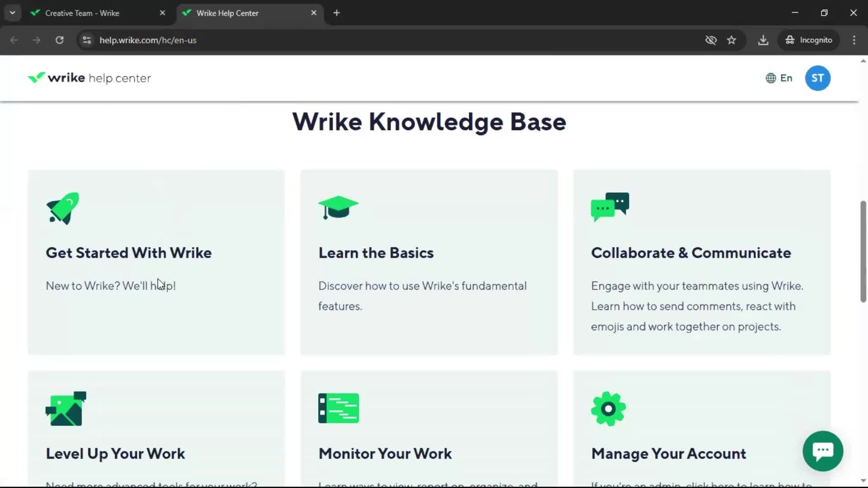Open the live chat bubble widget
Image resolution: width=868 pixels, height=488 pixels.
point(823,451)
